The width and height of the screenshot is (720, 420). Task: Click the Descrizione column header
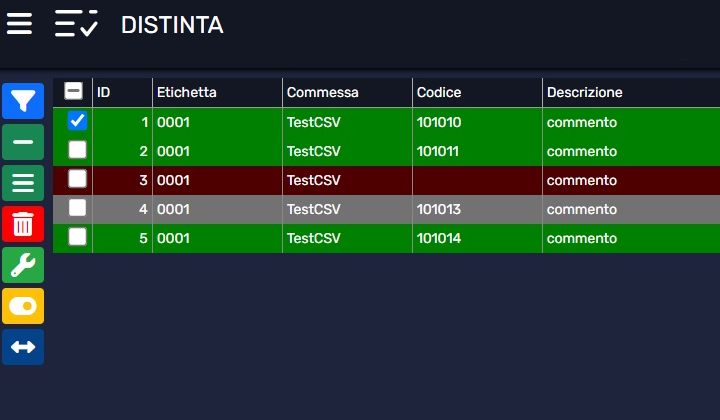coord(631,92)
